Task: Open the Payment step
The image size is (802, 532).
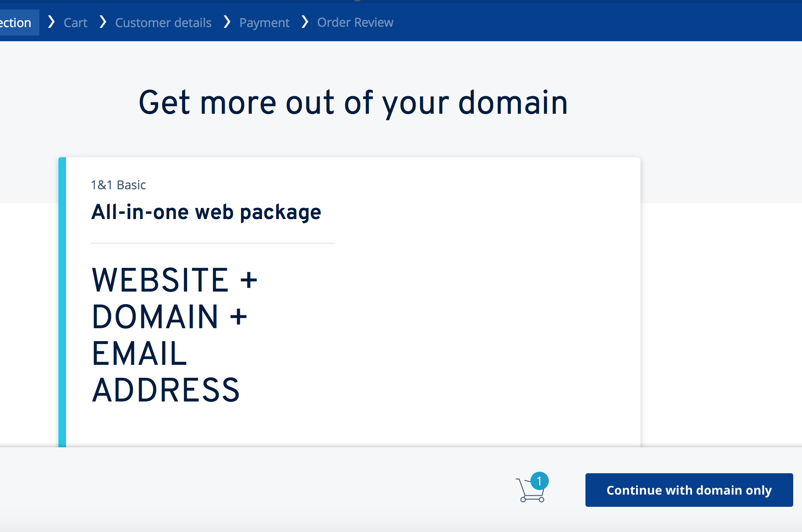Action: point(264,23)
